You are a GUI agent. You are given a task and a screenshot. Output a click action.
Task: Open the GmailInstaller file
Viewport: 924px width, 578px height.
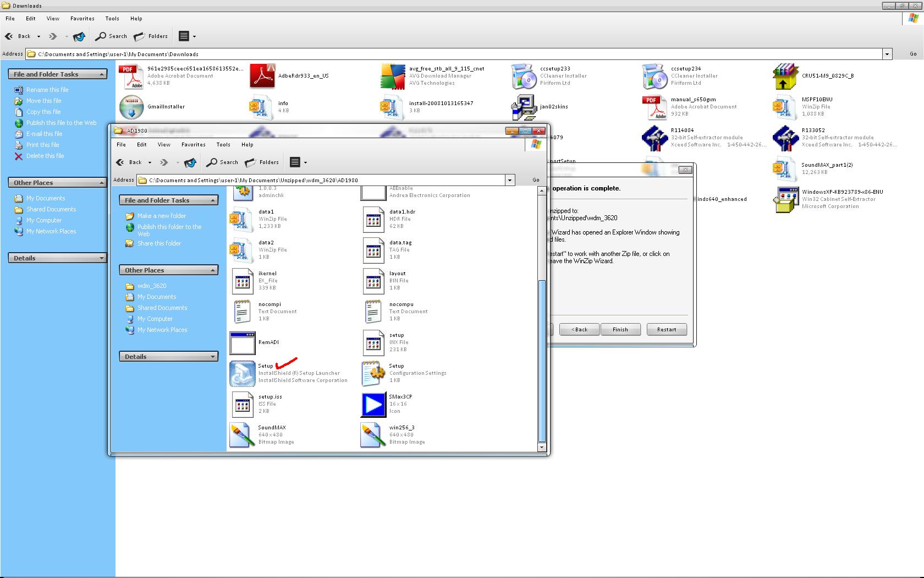click(x=131, y=107)
